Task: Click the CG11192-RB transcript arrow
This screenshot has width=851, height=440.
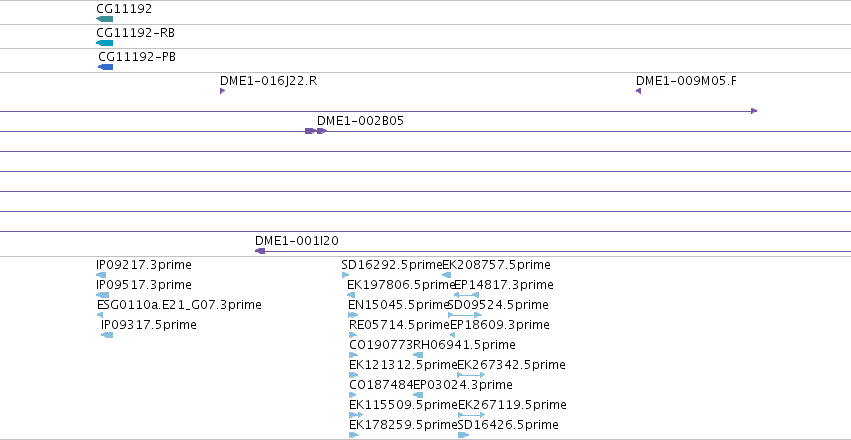Action: (x=104, y=43)
